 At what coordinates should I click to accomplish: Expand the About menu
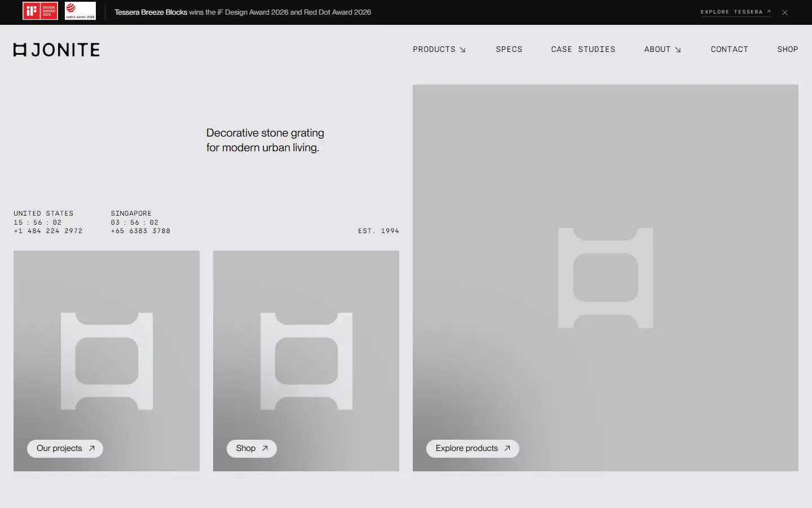[663, 50]
